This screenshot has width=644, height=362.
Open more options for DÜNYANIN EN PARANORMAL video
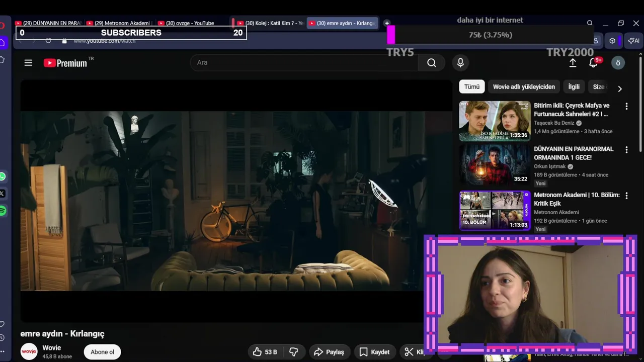coord(626,150)
